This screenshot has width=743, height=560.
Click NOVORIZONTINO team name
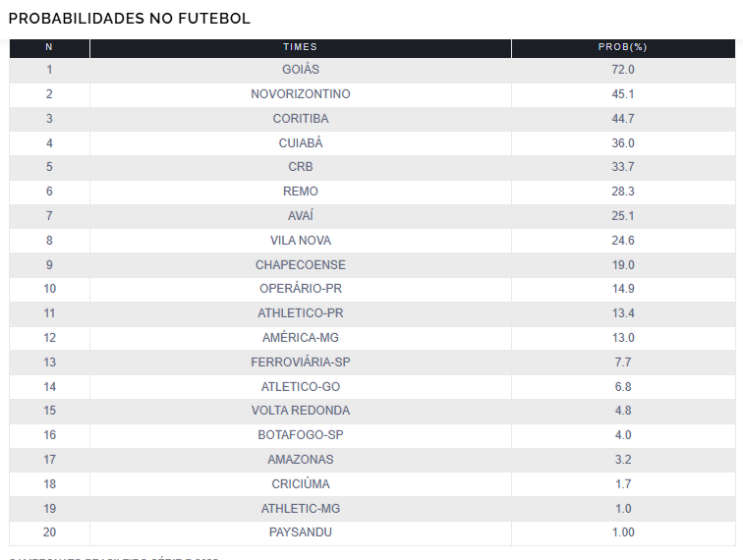(x=301, y=94)
